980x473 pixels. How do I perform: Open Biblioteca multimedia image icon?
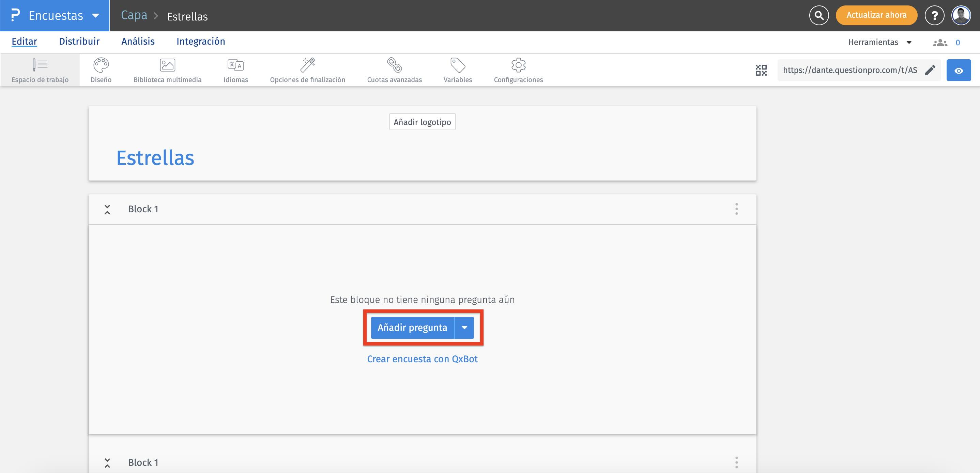coord(167,65)
